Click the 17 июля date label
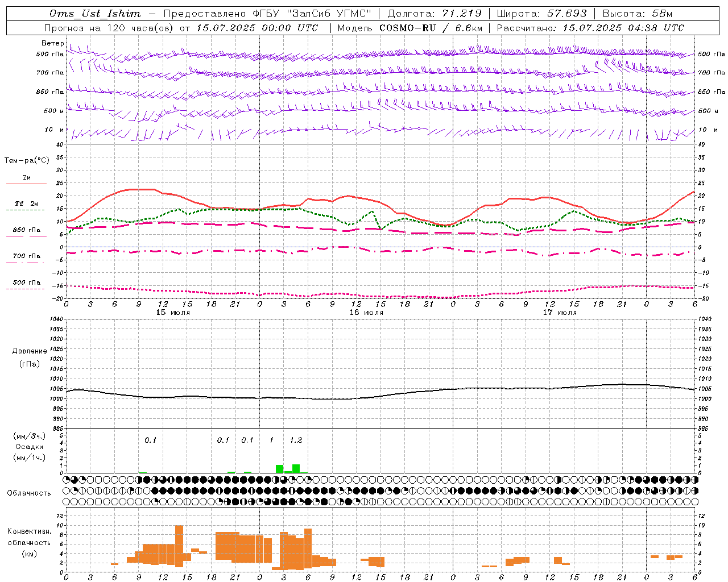The height and width of the screenshot is (582, 728). 560,313
